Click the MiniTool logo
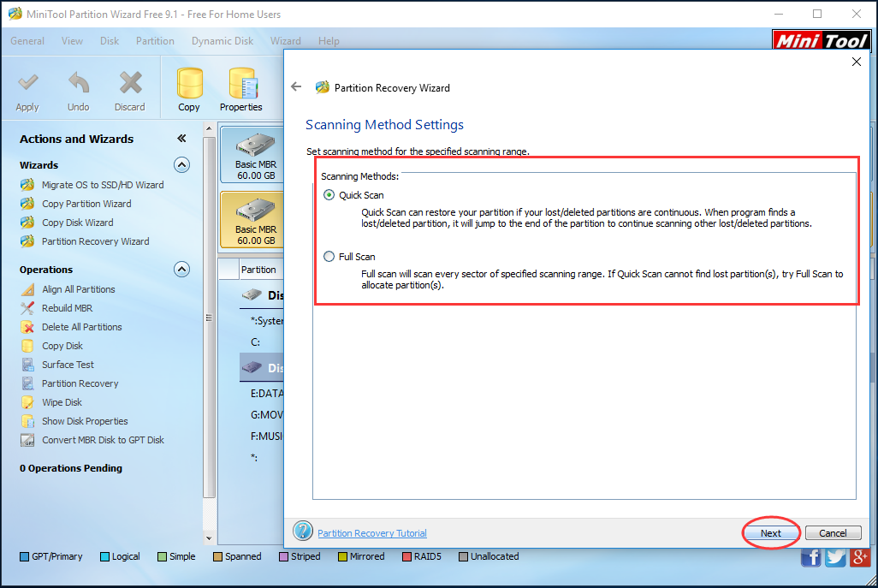This screenshot has height=588, width=878. point(821,40)
